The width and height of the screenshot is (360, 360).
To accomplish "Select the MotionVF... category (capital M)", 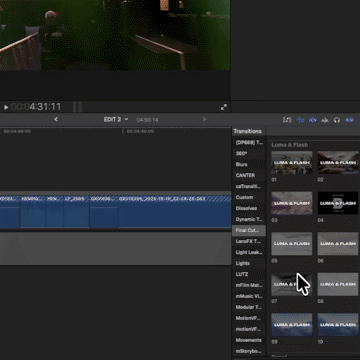I will pos(249,318).
